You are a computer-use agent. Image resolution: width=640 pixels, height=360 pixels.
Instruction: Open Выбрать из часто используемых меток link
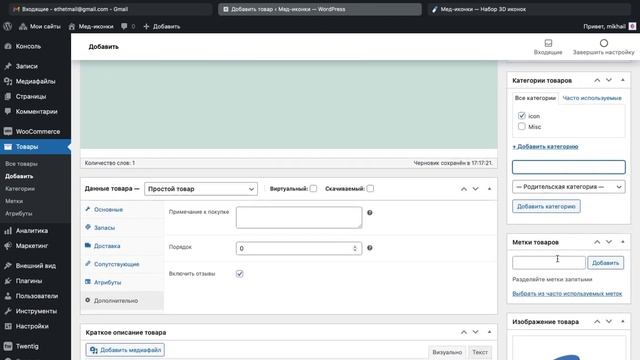coord(567,293)
